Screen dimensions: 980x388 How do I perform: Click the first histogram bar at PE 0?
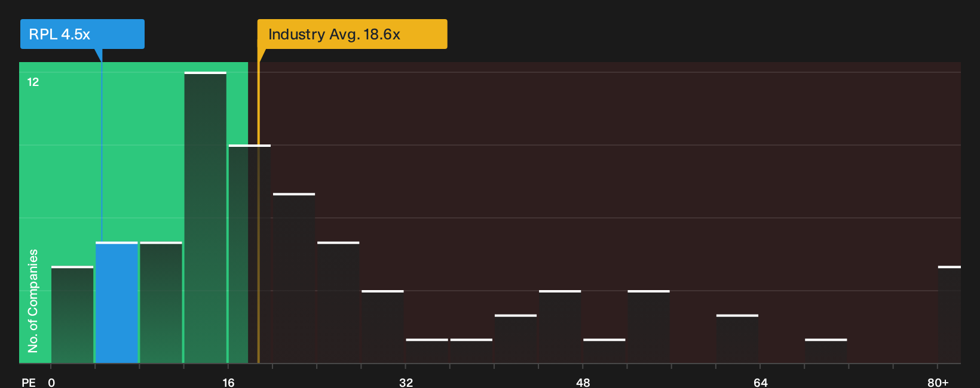pos(72,315)
